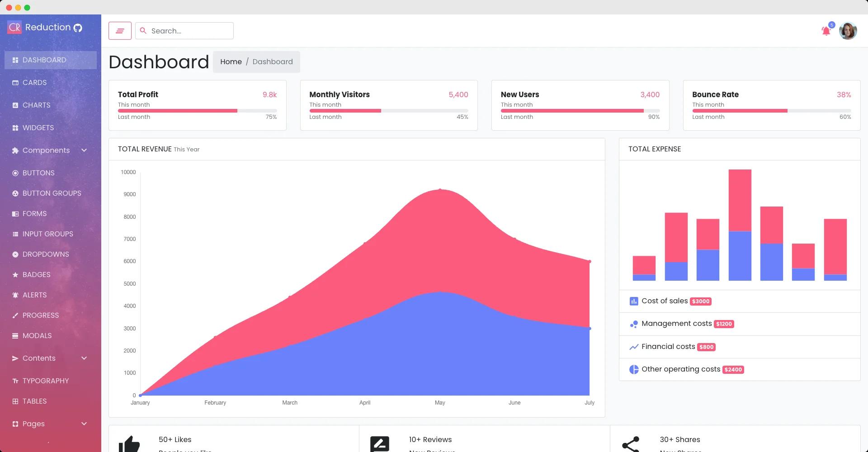Expand the Components section
The width and height of the screenshot is (868, 452).
coord(84,150)
